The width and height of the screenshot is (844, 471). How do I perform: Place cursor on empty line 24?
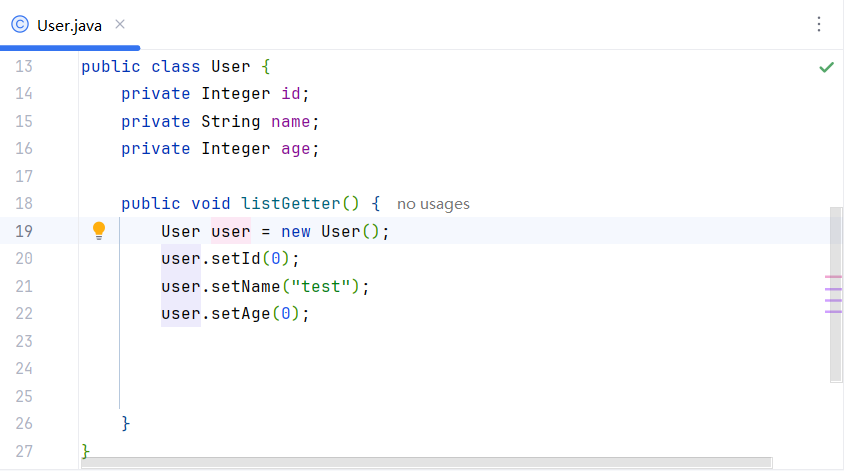[x=300, y=369]
